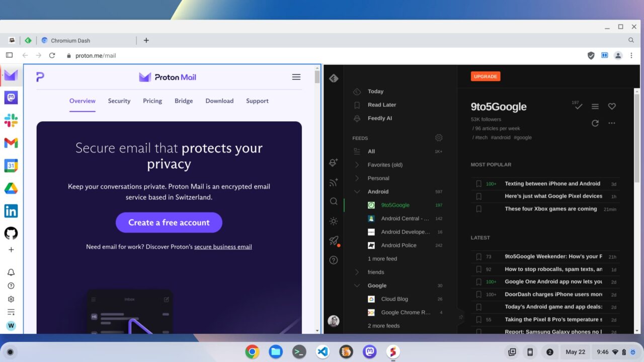Open the Google Calendar sidebar app
Viewport: 644px width, 362px height.
point(11,165)
